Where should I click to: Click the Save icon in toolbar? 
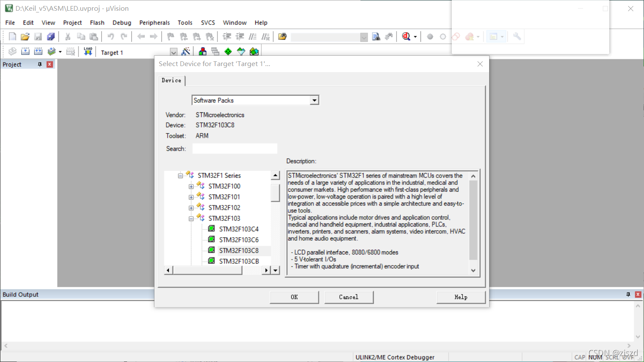tap(38, 37)
